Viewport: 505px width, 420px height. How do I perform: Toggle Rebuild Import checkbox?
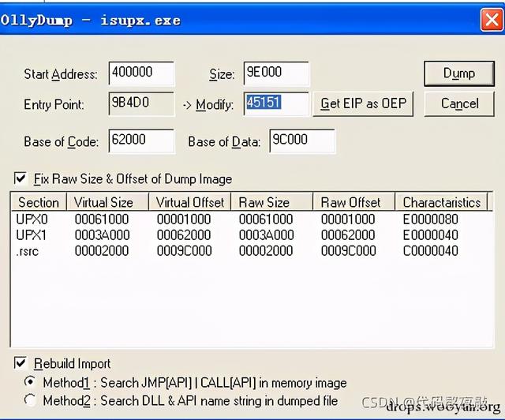21,363
